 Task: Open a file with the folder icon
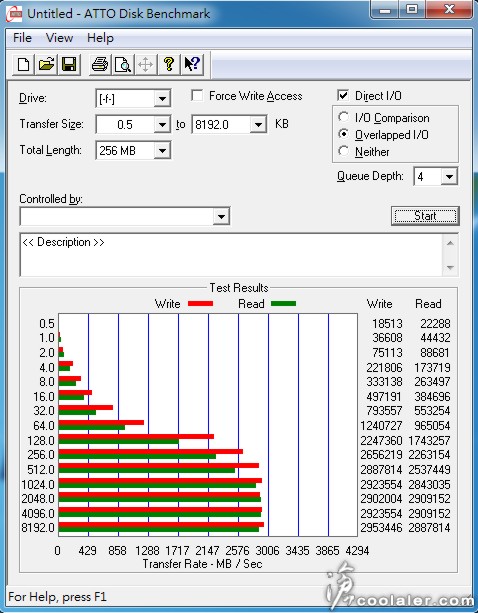pos(46,64)
